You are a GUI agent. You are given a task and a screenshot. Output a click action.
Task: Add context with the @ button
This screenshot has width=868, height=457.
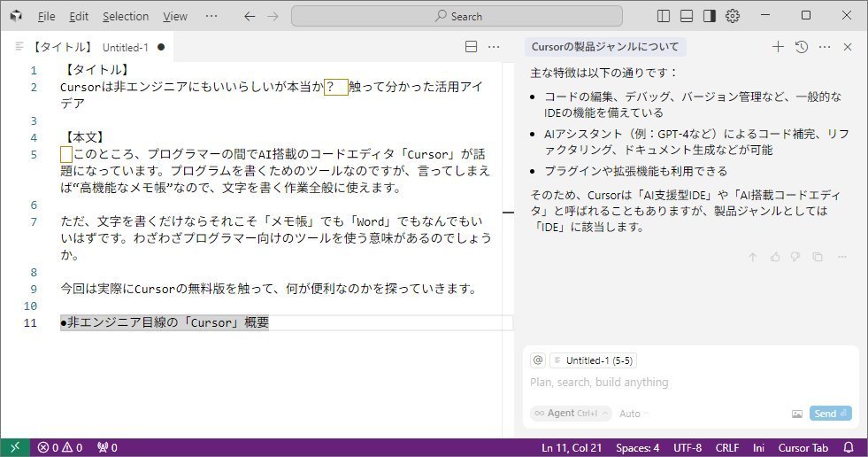(x=538, y=360)
